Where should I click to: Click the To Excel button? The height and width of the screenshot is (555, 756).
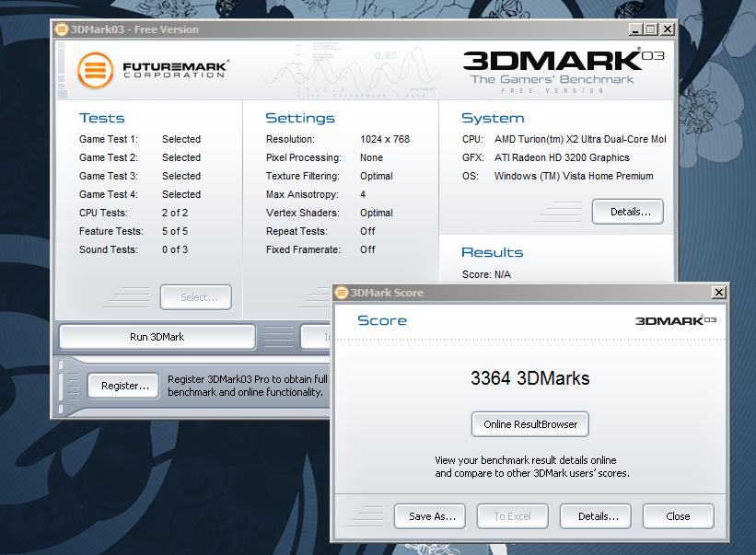point(513,516)
